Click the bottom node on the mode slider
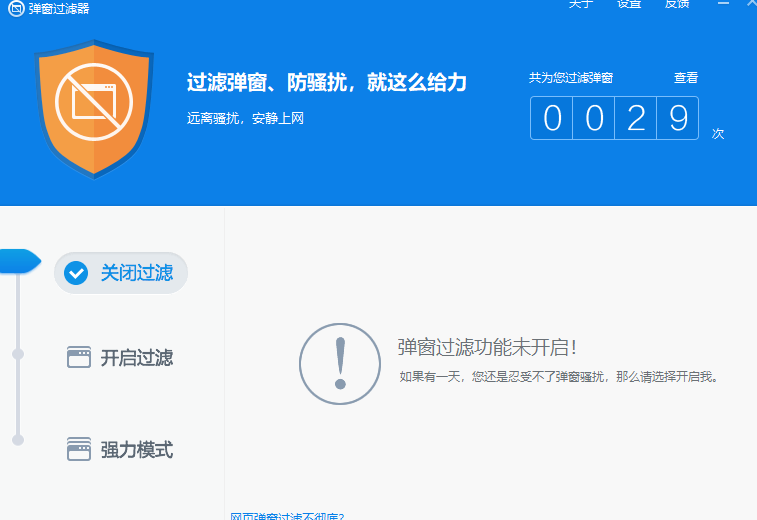The image size is (757, 520). coord(17,439)
